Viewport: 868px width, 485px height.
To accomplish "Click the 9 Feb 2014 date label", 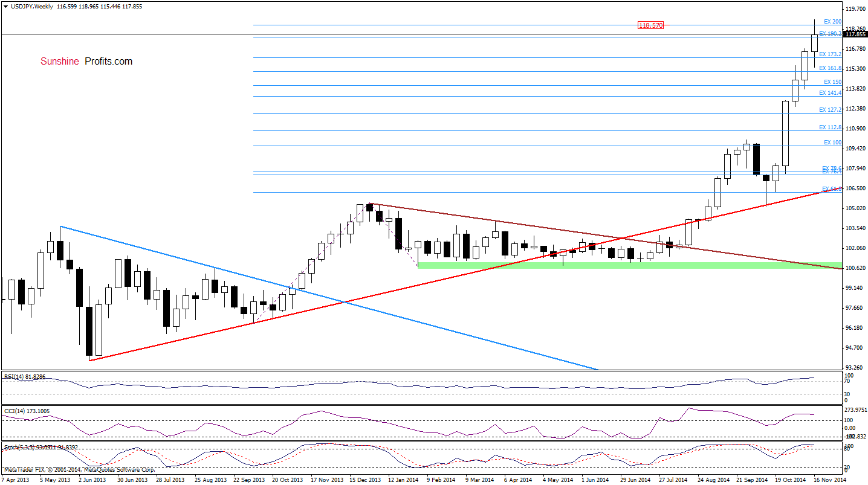I will (442, 481).
